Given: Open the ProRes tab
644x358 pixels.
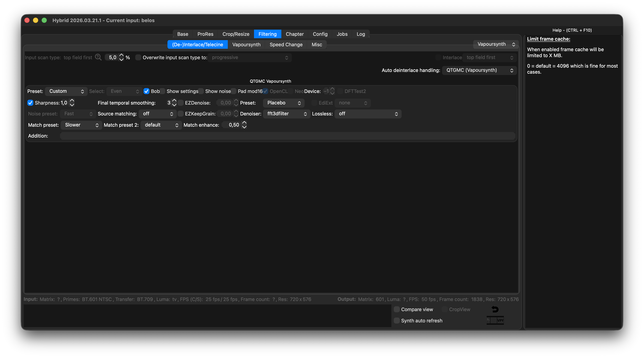Looking at the screenshot, I should pos(205,34).
